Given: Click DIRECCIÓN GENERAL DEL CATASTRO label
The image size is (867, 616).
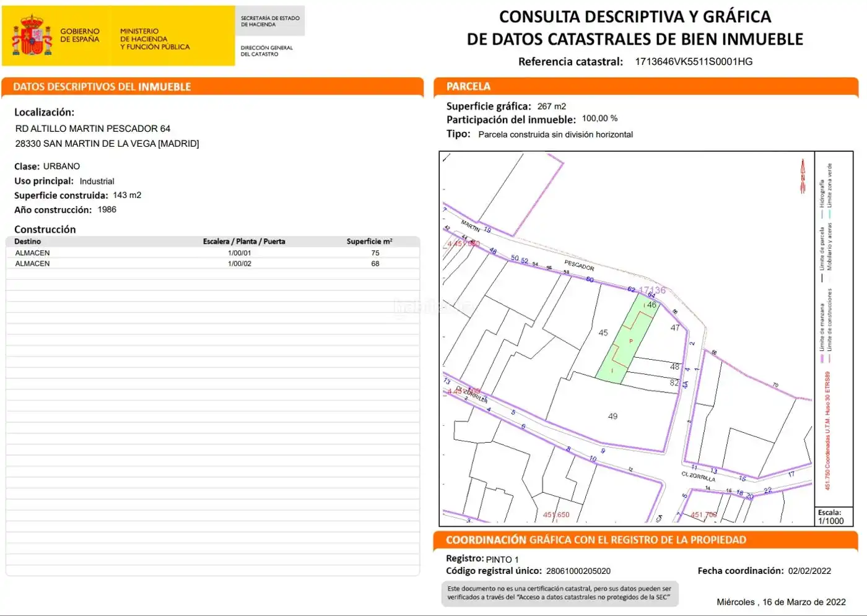Looking at the screenshot, I should [267, 51].
